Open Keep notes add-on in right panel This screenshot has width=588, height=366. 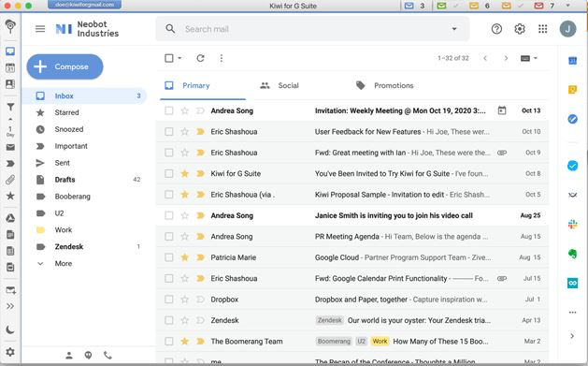tap(572, 89)
